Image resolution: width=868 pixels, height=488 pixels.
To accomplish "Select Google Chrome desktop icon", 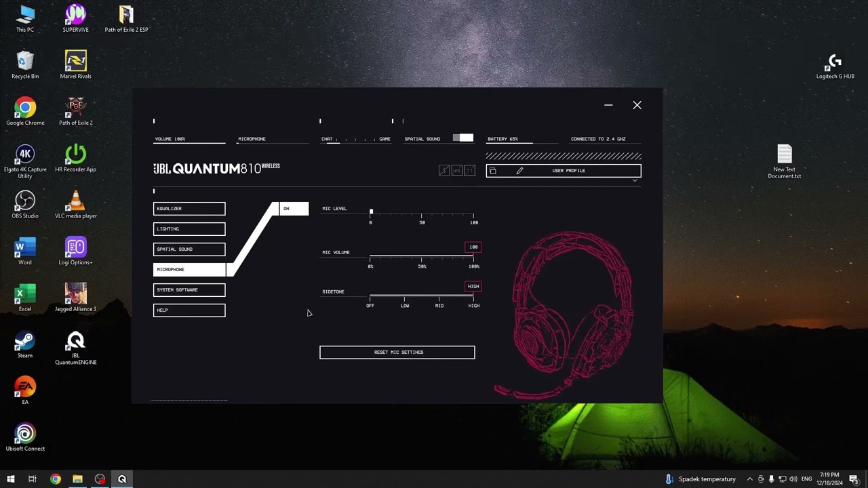I will tap(25, 112).
